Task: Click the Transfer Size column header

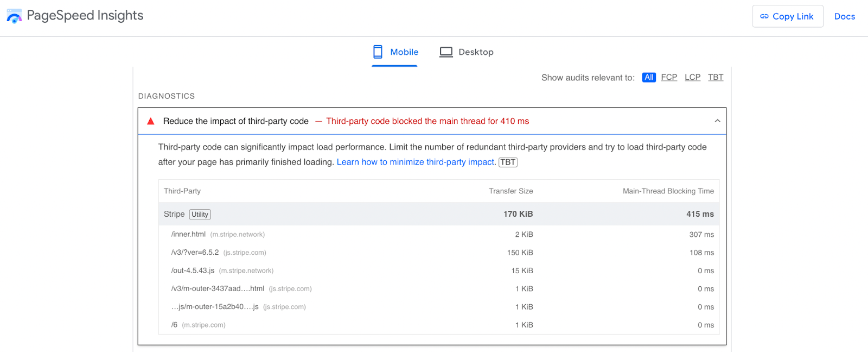Action: pyautogui.click(x=511, y=191)
